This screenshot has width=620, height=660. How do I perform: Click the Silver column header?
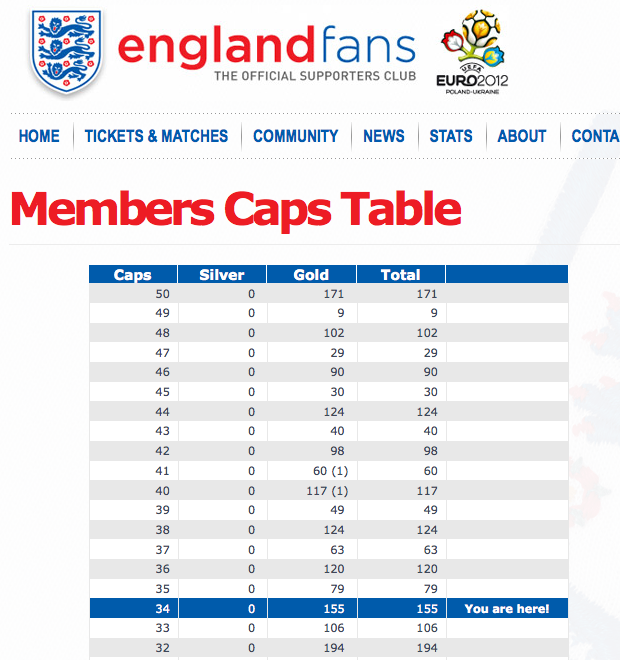(222, 274)
